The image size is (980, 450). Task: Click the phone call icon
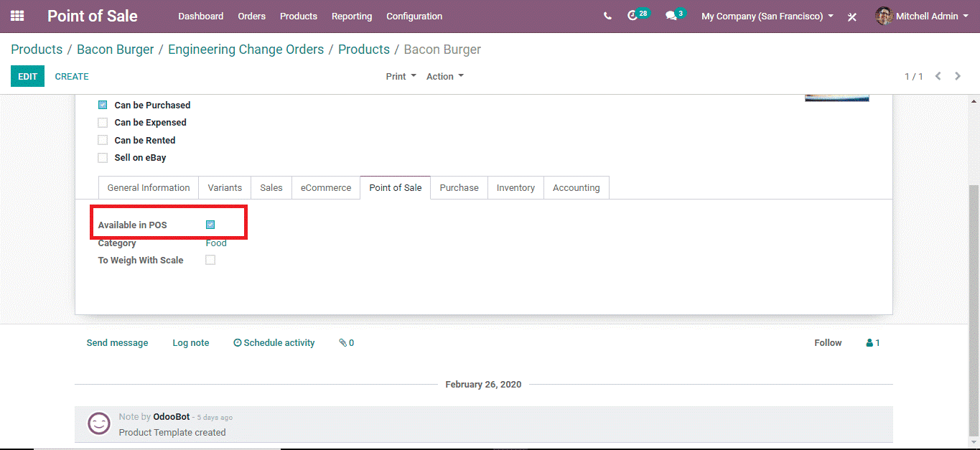click(x=608, y=16)
